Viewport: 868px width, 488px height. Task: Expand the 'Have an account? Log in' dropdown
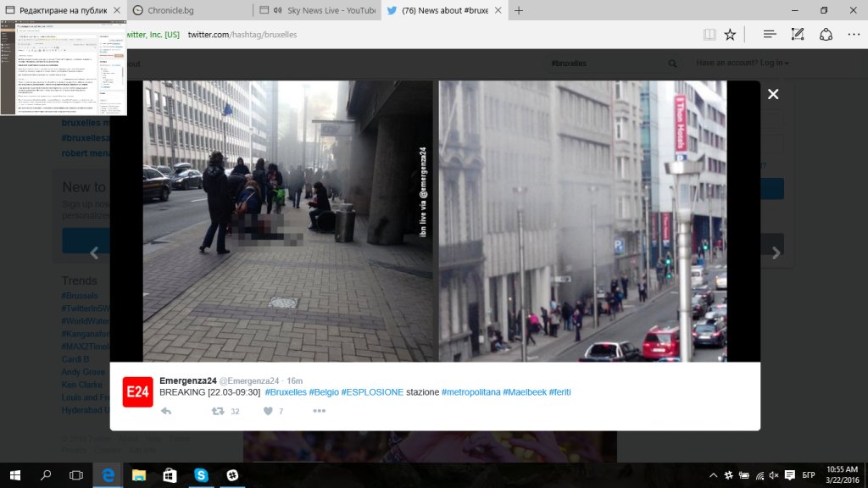[x=743, y=63]
